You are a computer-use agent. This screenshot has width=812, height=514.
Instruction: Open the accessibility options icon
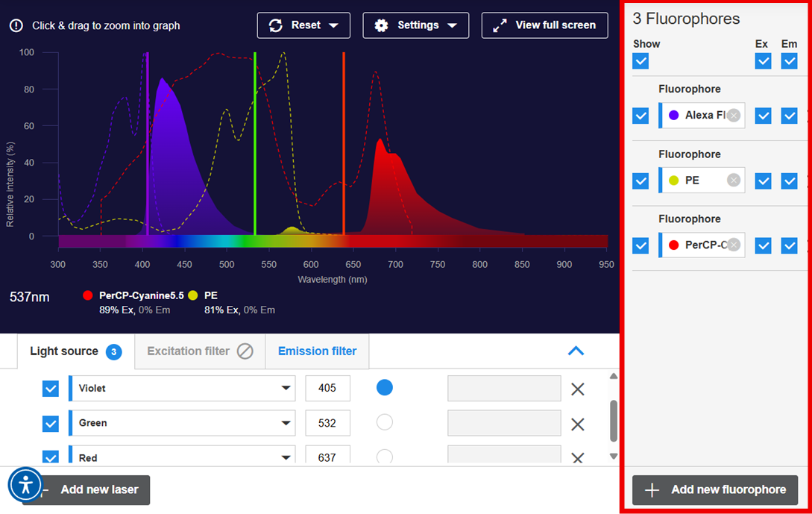[x=26, y=485]
